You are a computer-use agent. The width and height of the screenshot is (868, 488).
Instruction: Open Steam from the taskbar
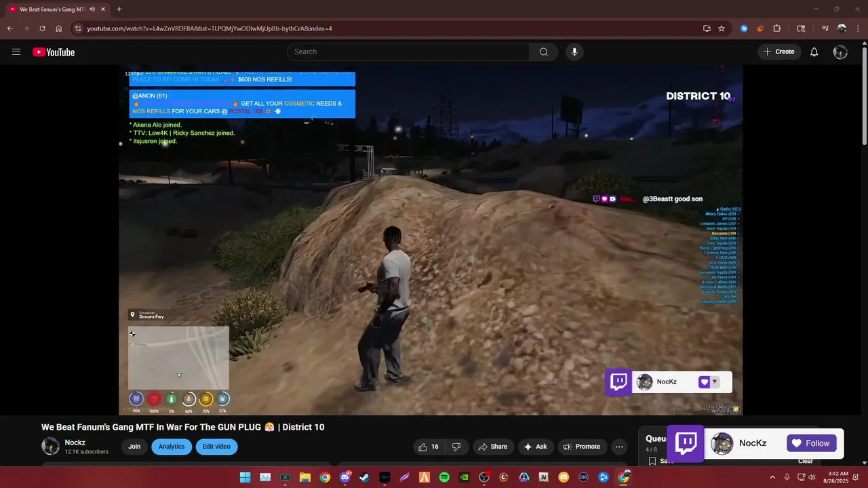(365, 477)
